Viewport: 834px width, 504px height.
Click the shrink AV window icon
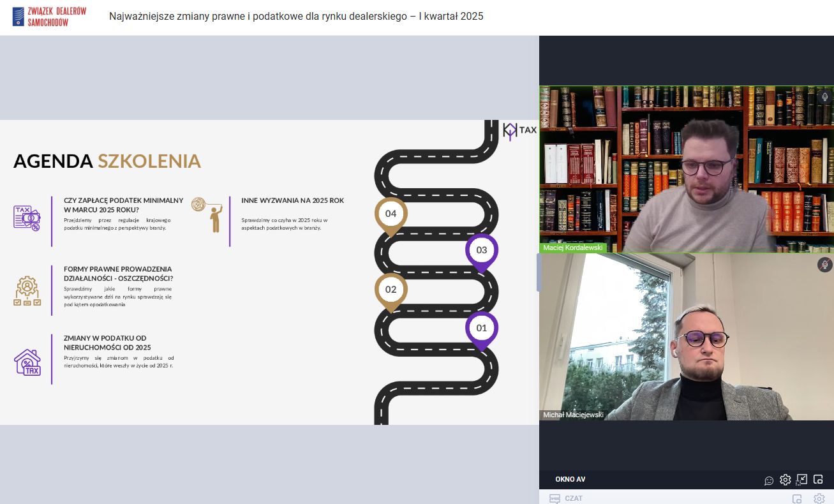pos(802,480)
